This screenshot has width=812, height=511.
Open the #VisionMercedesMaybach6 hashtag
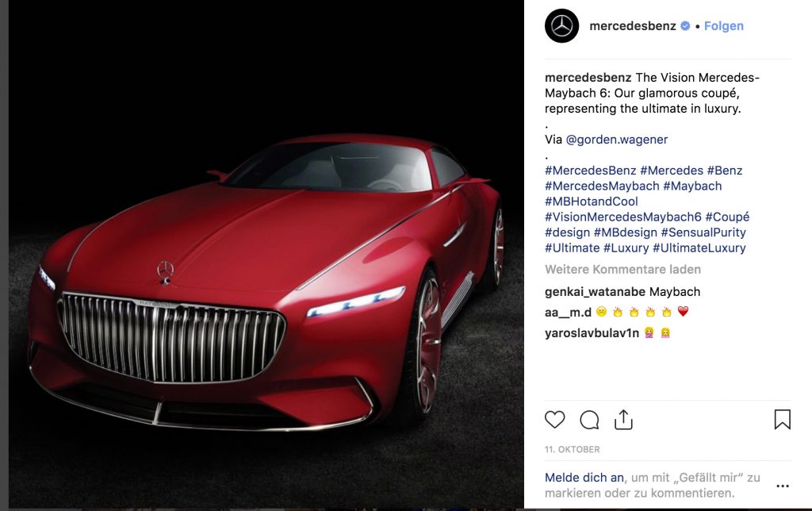point(623,217)
